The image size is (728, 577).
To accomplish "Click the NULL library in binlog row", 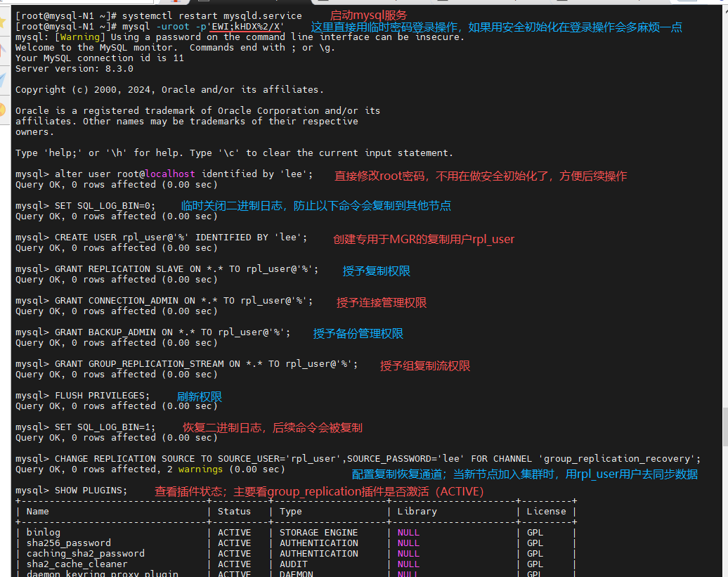I will coord(408,533).
